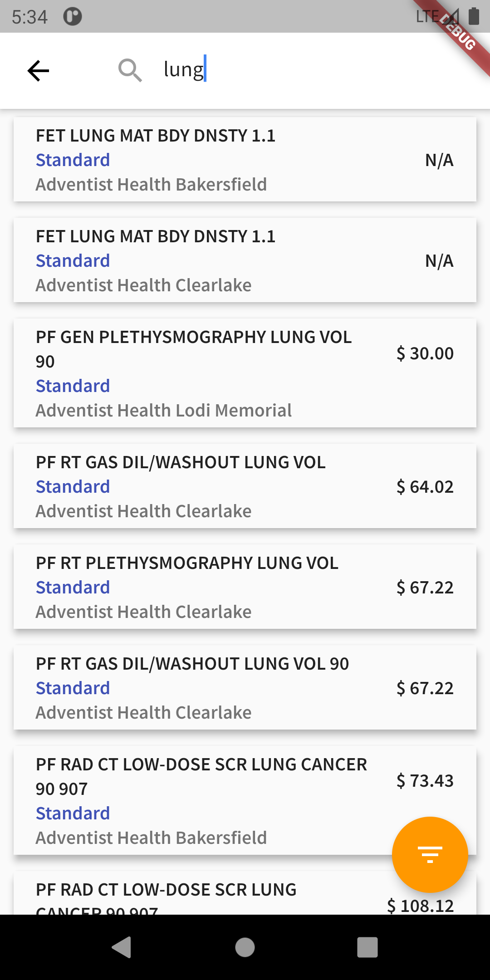Tap Standard label under Lodi Memorial result
Viewport: 490px width, 980px height.
[x=73, y=386]
